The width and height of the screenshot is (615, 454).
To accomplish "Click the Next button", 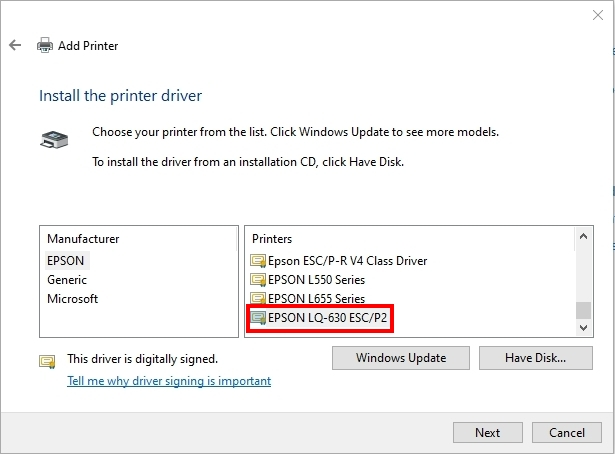I will [x=488, y=432].
